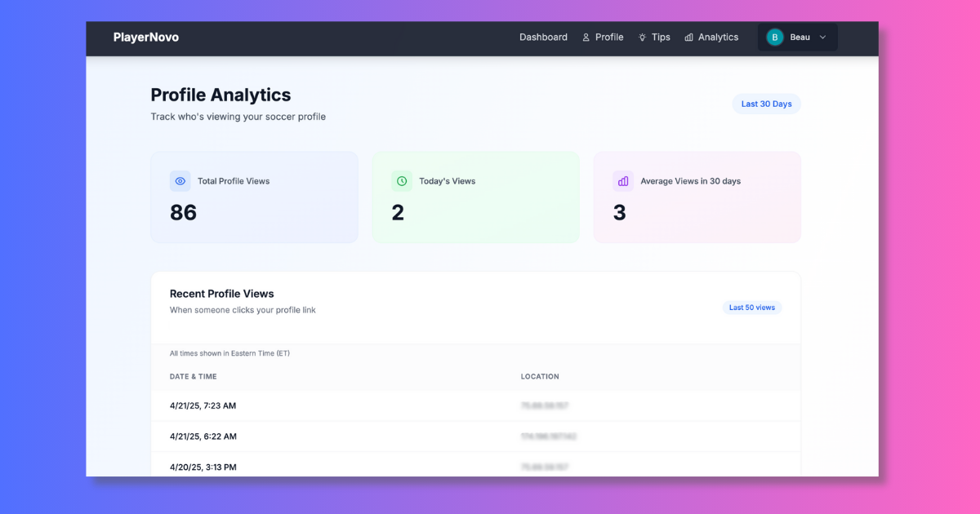
Task: Click Beau's circular avatar badge
Action: pyautogui.click(x=774, y=37)
